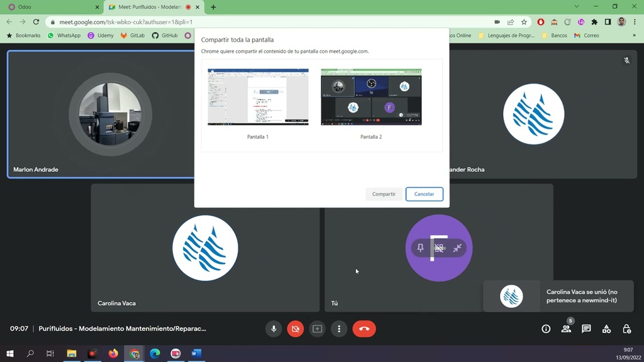Open meeting details info icon
The height and width of the screenshot is (362, 644).
click(546, 329)
